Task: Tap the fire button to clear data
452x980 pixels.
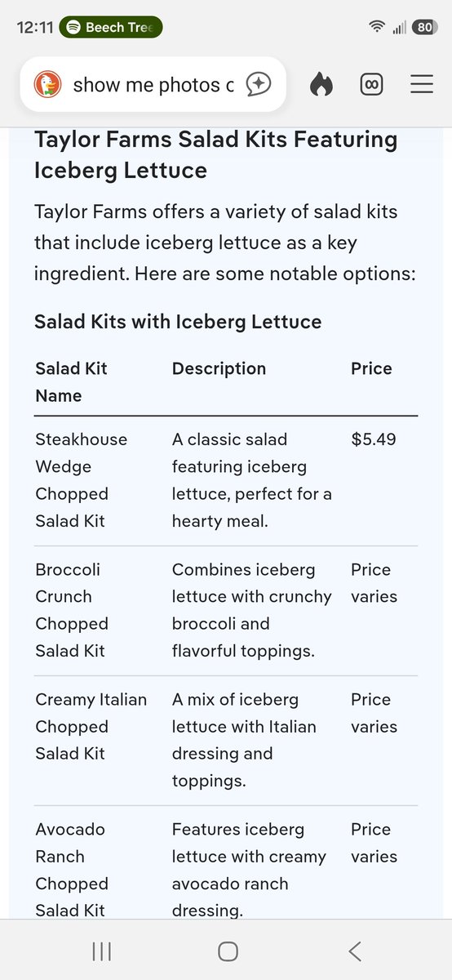Action: tap(321, 84)
